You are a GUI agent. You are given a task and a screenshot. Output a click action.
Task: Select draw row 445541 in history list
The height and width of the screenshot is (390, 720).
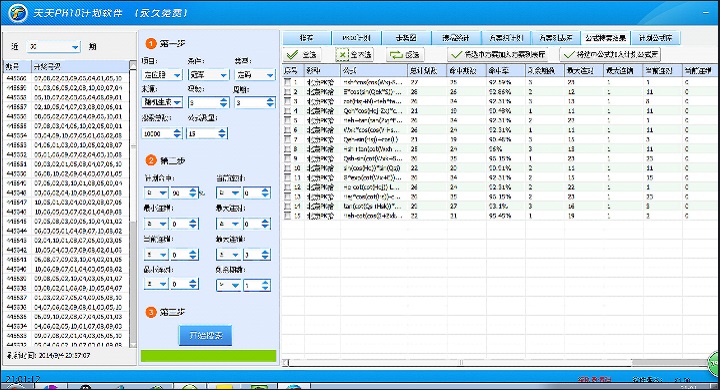coord(66,260)
